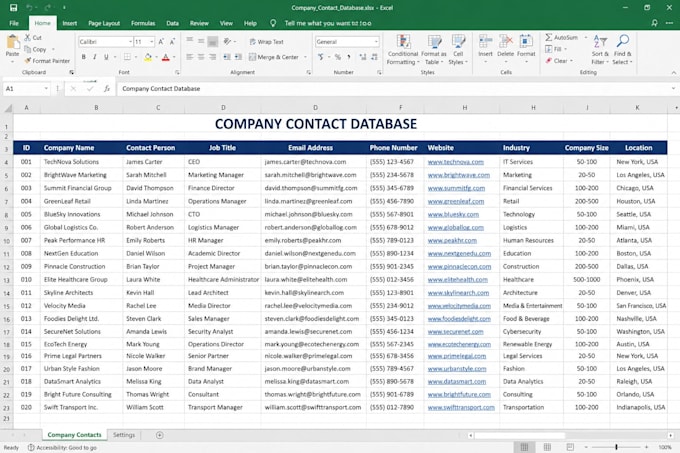Click Find & Select magnifier icon
This screenshot has height=453, width=680.
click(623, 41)
